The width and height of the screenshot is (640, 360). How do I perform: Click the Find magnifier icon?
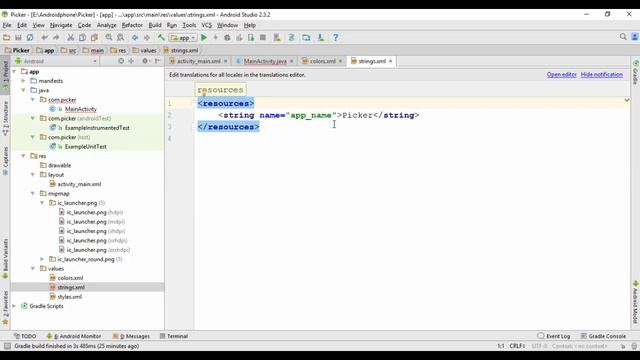[x=109, y=38]
